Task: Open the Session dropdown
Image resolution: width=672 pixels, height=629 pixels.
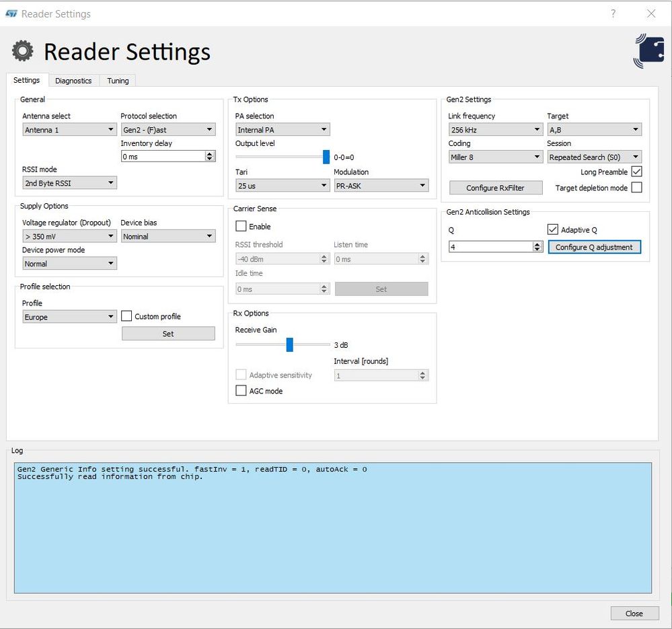Action: pos(594,157)
